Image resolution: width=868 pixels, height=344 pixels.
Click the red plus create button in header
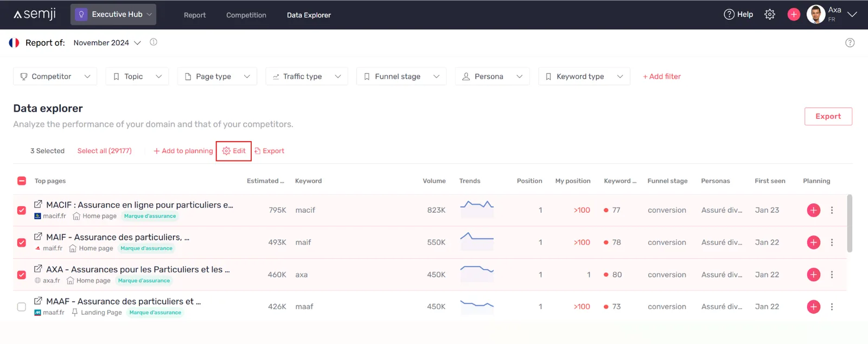pyautogui.click(x=794, y=15)
